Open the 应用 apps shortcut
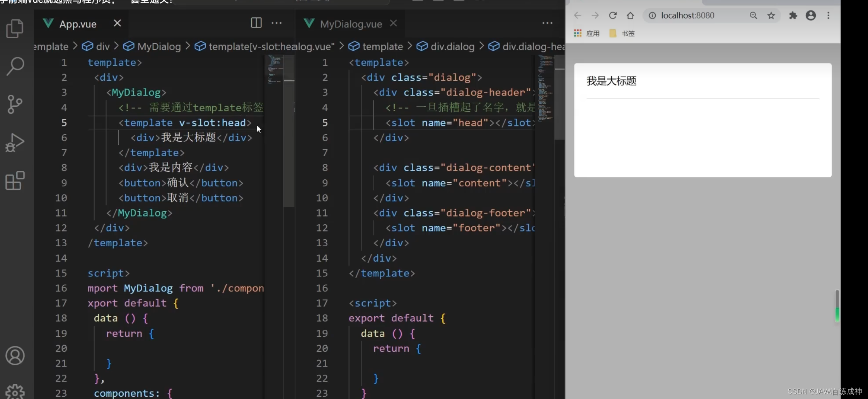The image size is (868, 399). [x=587, y=33]
